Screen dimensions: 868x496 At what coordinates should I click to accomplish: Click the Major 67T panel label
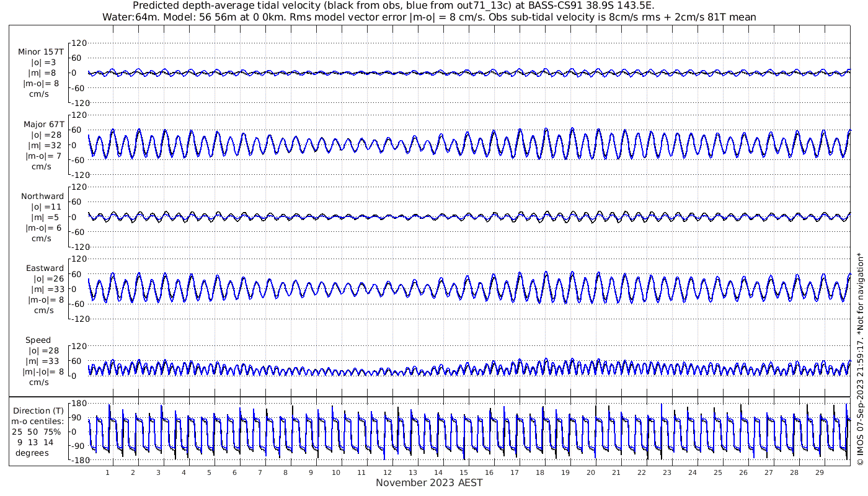click(43, 124)
